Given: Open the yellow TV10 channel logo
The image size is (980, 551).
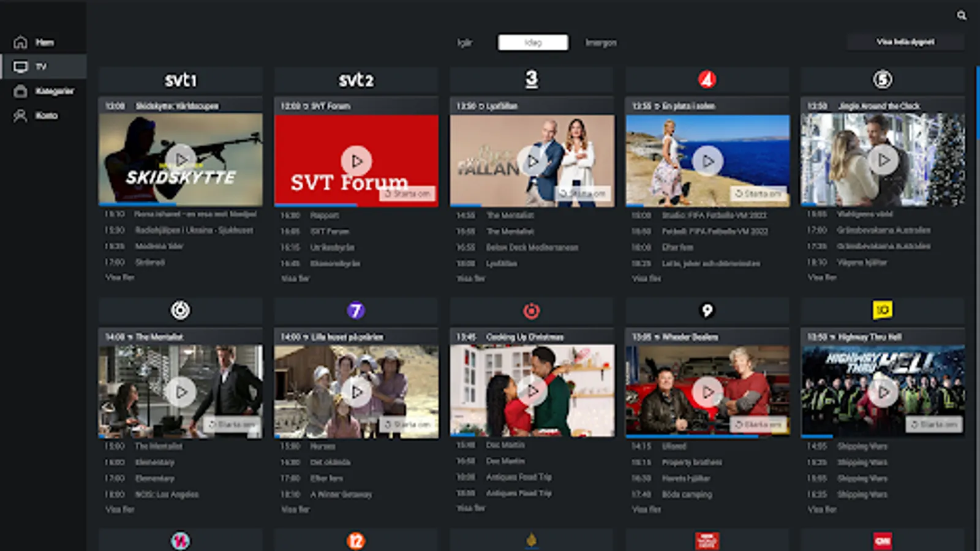Looking at the screenshot, I should point(883,310).
